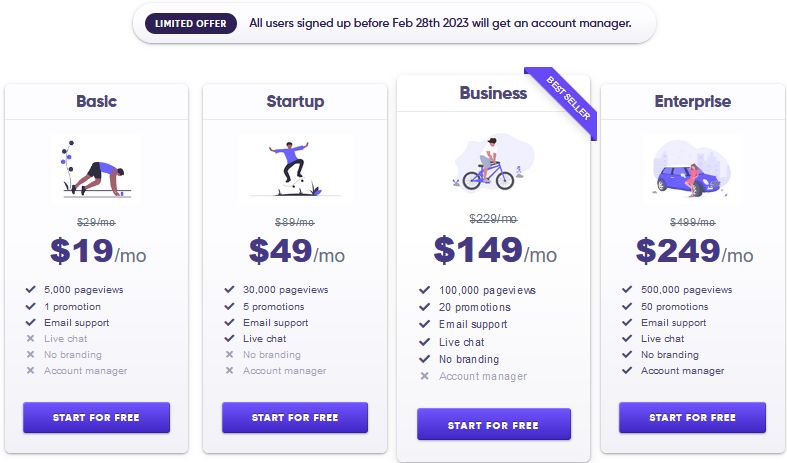The image size is (787, 463).
Task: Click the Best Seller ribbon badge
Action: click(x=567, y=98)
